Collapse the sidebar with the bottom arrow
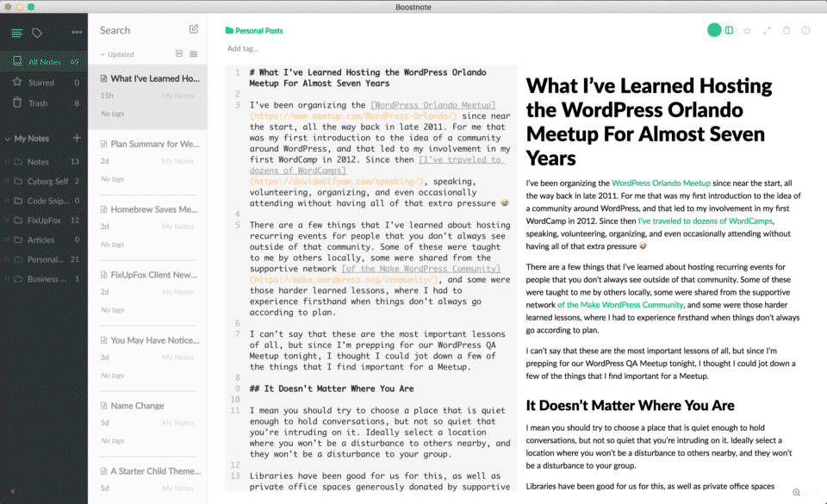 [13, 491]
